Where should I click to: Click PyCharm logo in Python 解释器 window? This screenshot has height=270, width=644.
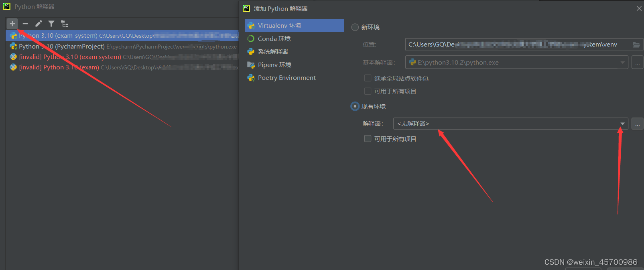(7, 6)
